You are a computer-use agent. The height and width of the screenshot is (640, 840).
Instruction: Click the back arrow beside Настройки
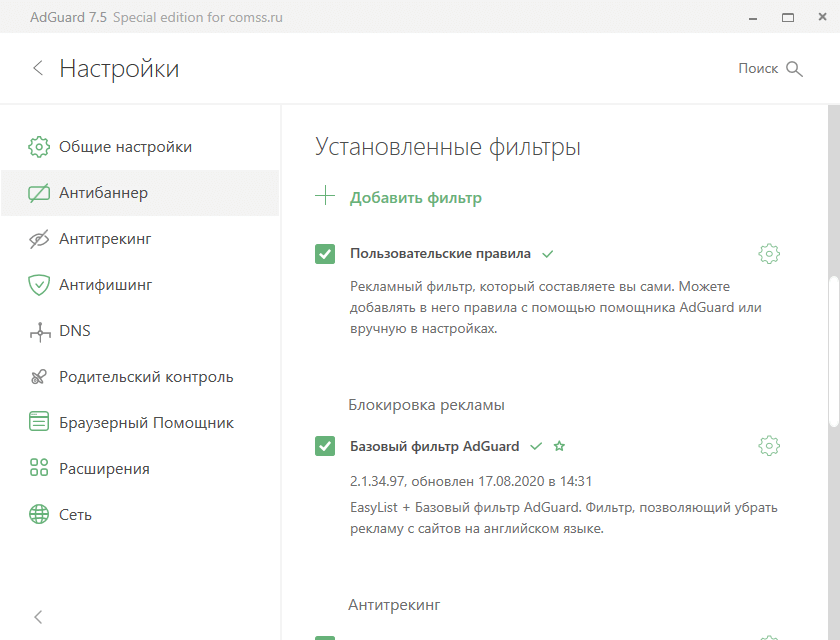[x=38, y=68]
